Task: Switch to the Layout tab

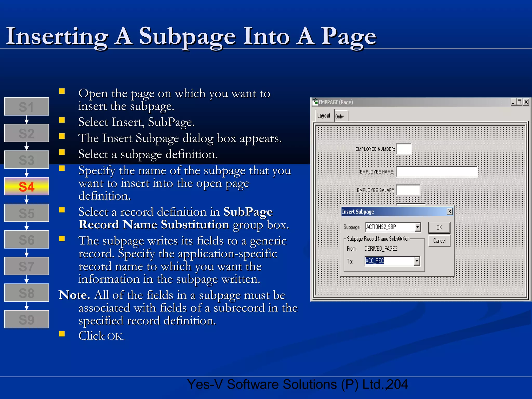Action: pos(324,116)
